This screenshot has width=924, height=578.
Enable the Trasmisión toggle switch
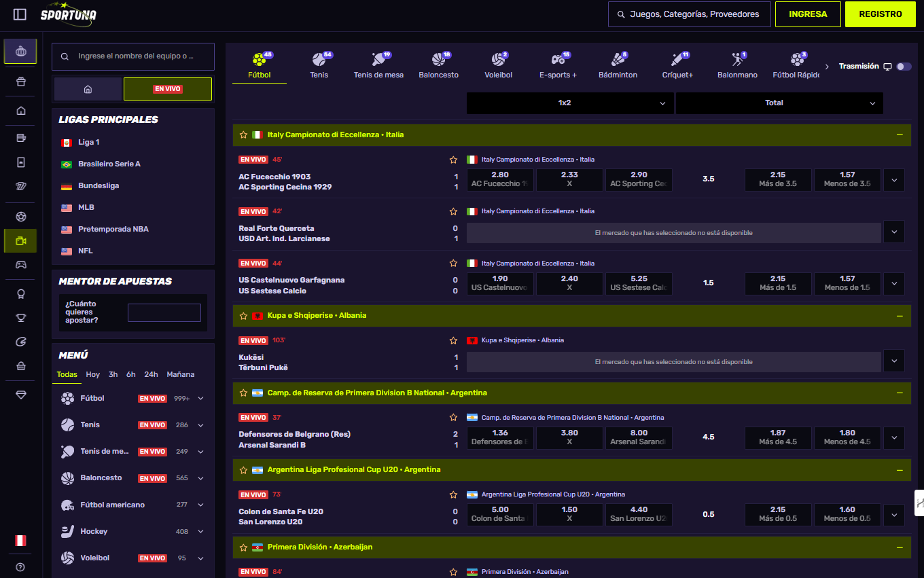pyautogui.click(x=904, y=67)
